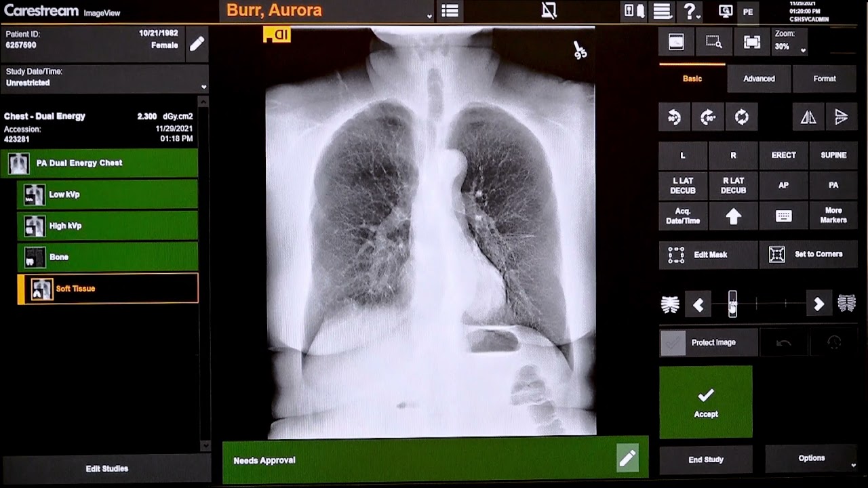
Task: Toggle the R side marker
Action: 733,155
